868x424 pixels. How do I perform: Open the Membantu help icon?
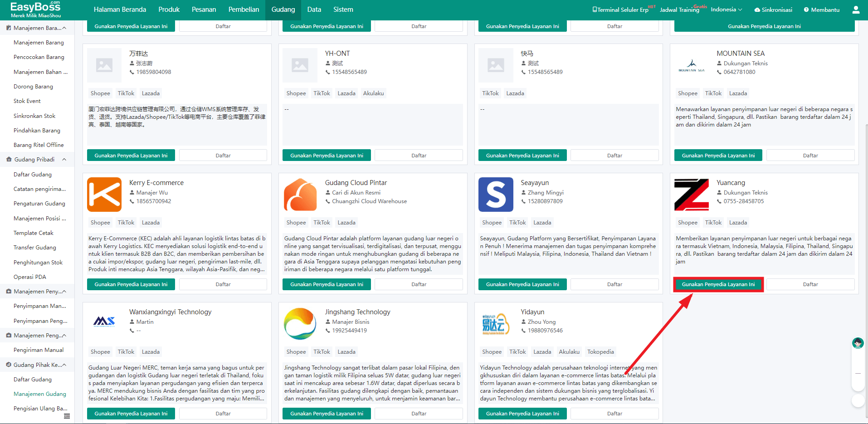pos(806,10)
